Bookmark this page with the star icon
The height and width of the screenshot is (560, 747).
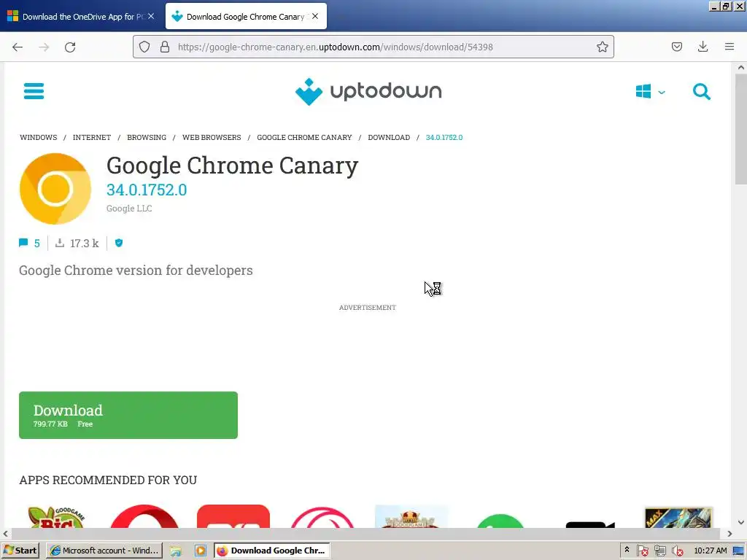pos(602,47)
